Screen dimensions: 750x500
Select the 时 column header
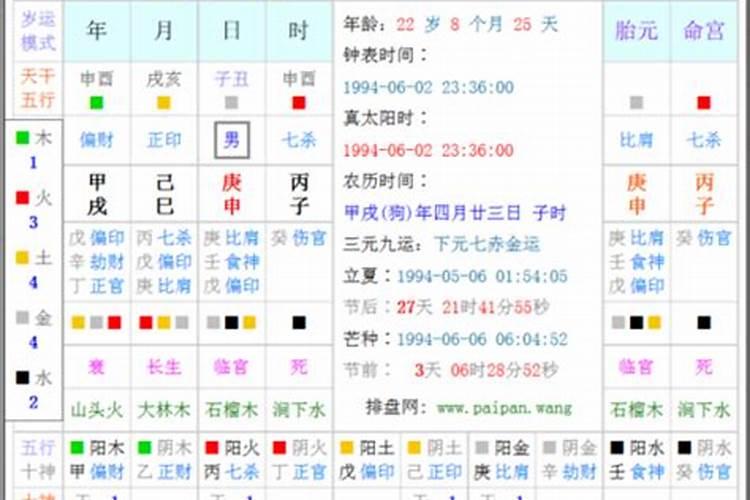point(299,31)
